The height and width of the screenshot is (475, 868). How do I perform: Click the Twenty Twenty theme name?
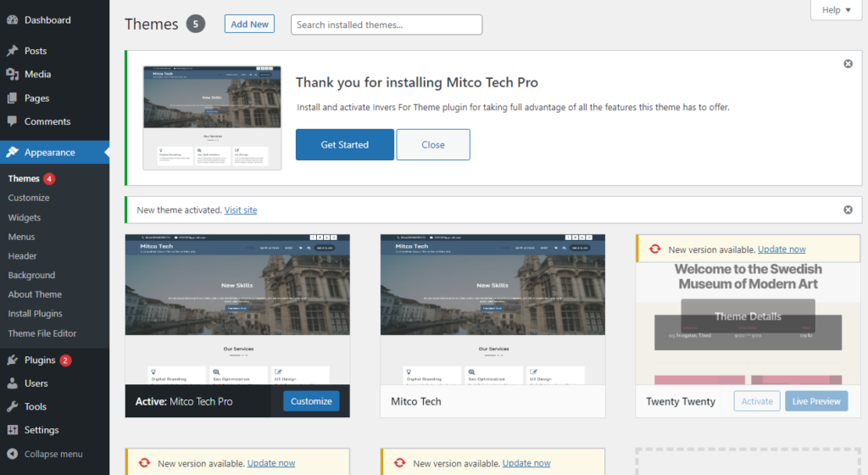(x=681, y=401)
